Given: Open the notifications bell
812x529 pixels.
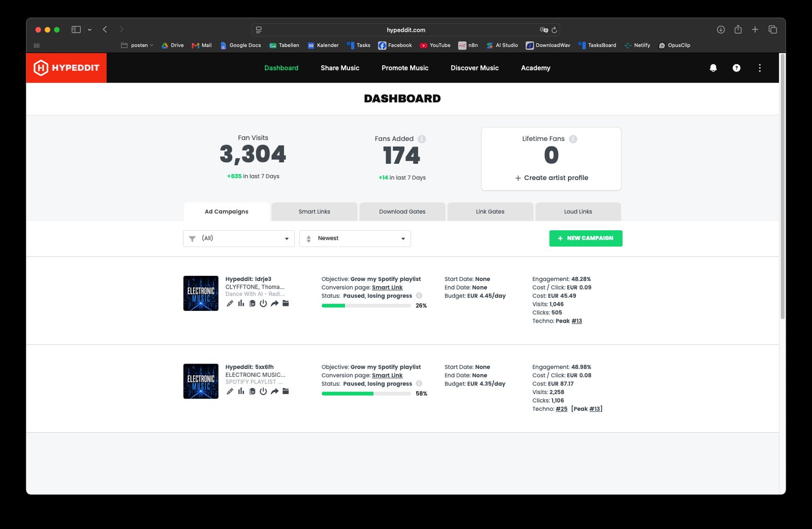Looking at the screenshot, I should 713,68.
